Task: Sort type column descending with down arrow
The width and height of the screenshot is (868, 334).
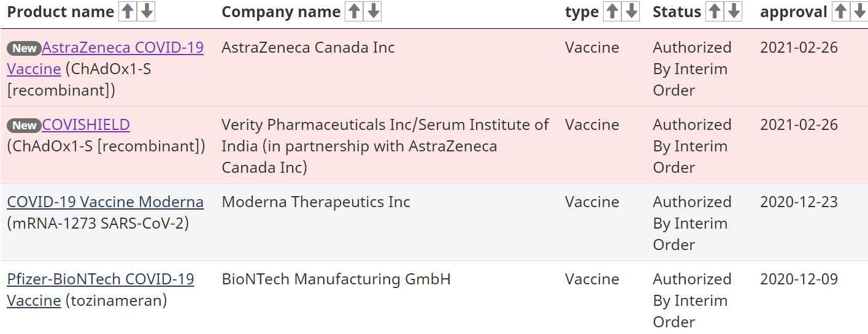Action: [631, 12]
